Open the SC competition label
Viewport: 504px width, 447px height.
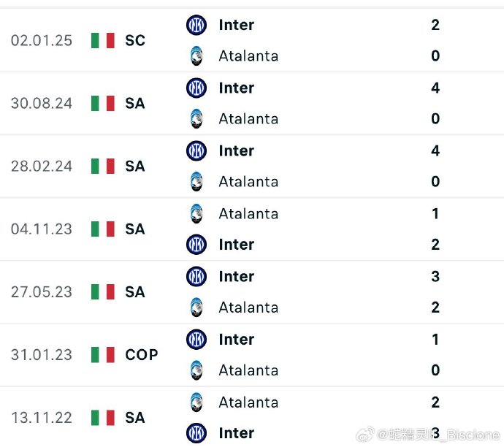[135, 40]
